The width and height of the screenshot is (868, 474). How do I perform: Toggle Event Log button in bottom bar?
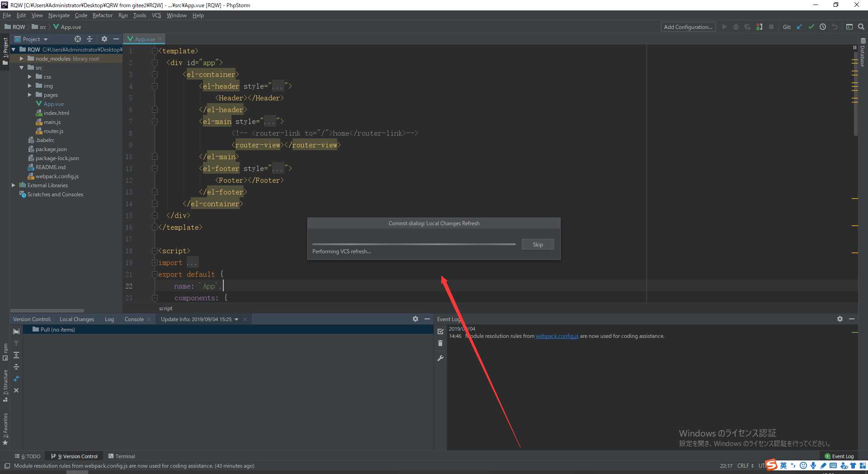tap(839, 456)
